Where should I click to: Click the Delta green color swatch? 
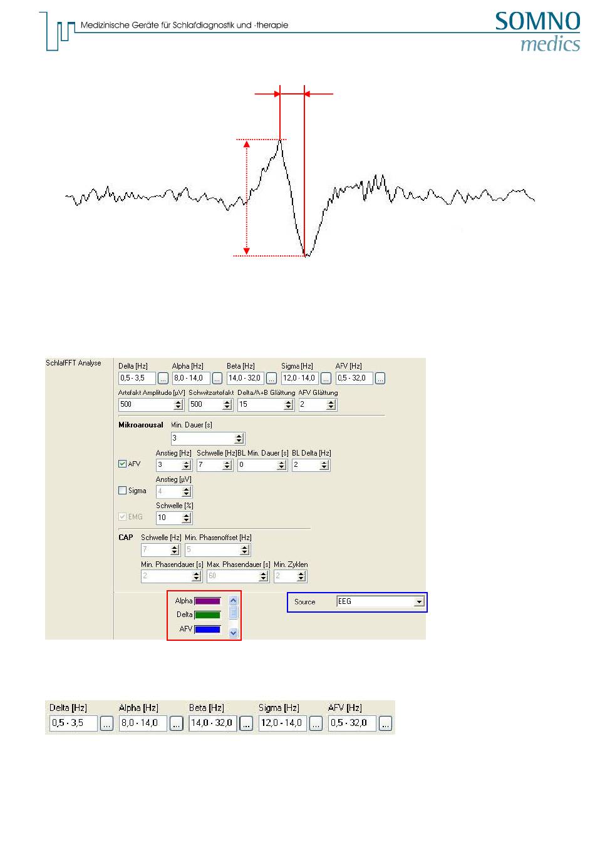click(207, 615)
